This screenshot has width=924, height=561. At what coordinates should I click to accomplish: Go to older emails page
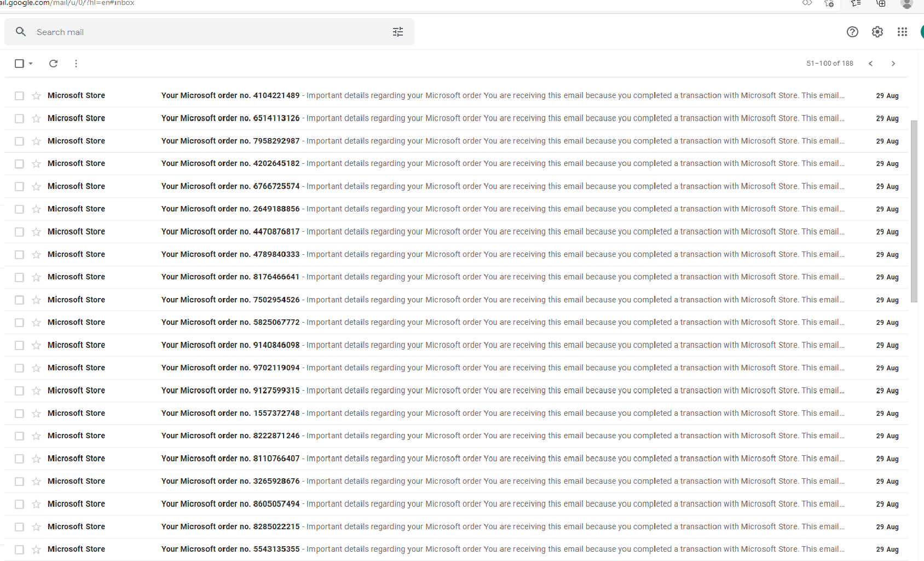click(x=893, y=64)
